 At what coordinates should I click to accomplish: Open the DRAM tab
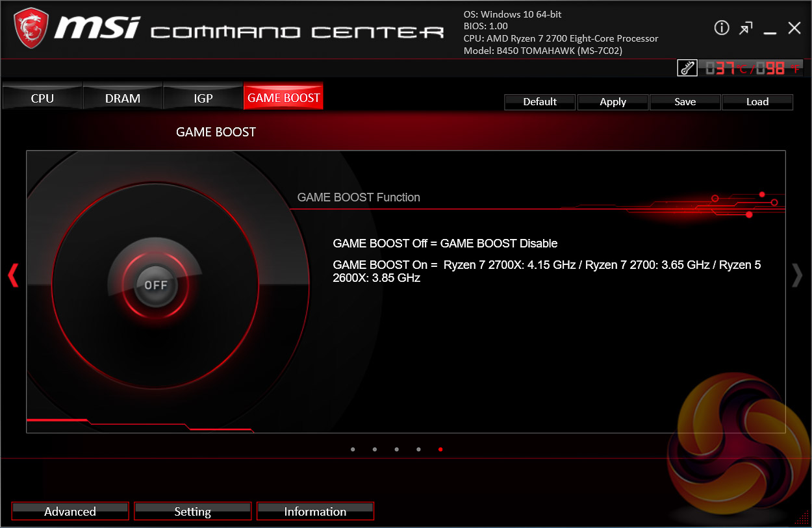123,98
